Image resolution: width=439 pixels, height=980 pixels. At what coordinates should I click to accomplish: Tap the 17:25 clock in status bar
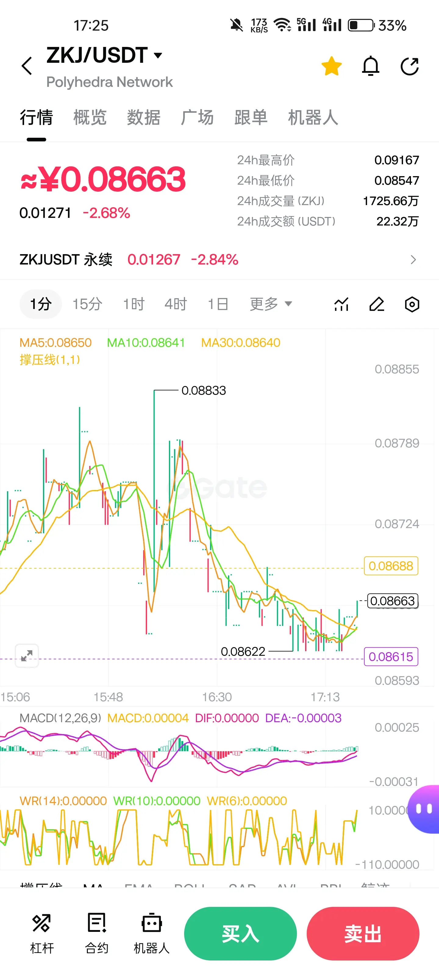91,26
